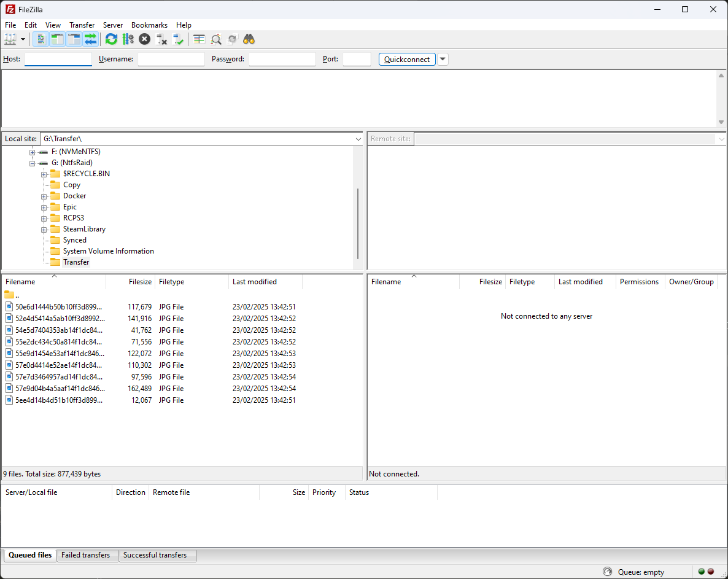
Task: Toggle synchronized browsing
Action: click(232, 39)
